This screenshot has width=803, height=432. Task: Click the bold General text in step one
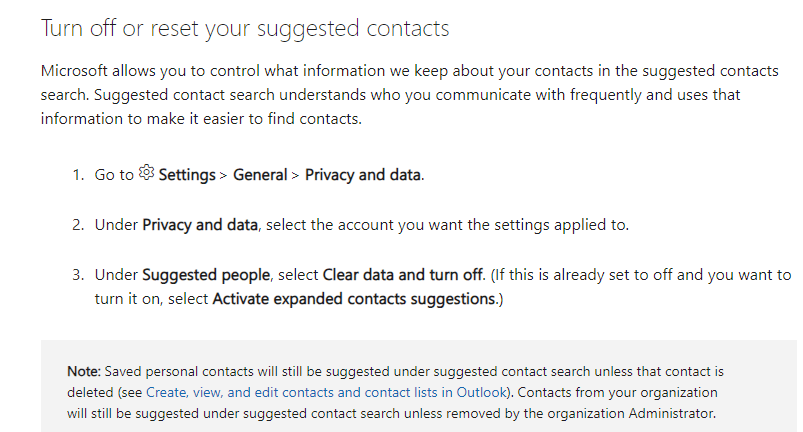tap(260, 175)
